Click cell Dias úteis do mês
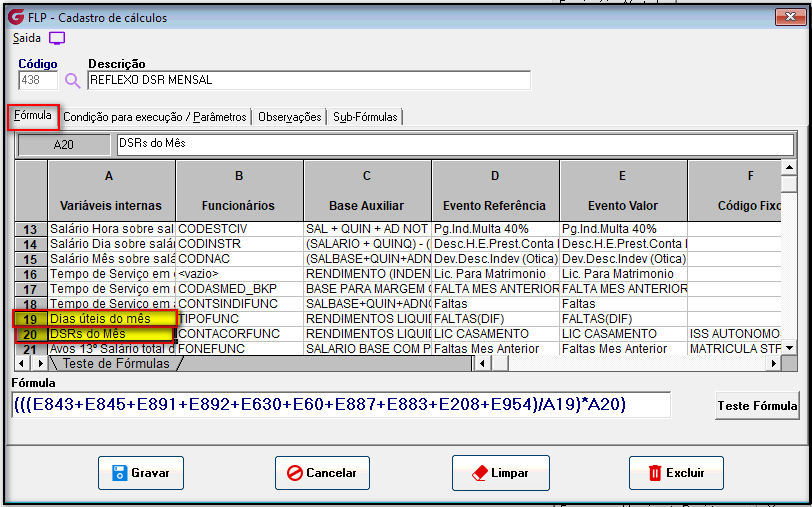This screenshot has width=812, height=507. click(x=111, y=318)
